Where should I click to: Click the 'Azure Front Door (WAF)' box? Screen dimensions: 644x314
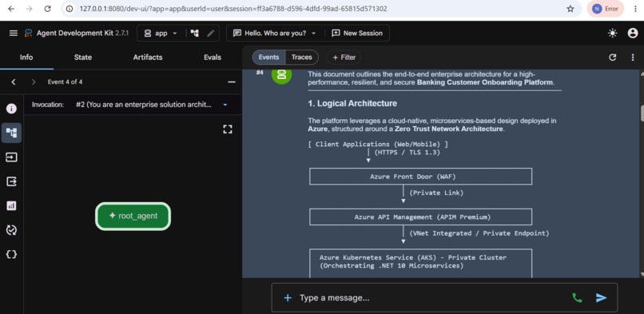click(x=420, y=177)
